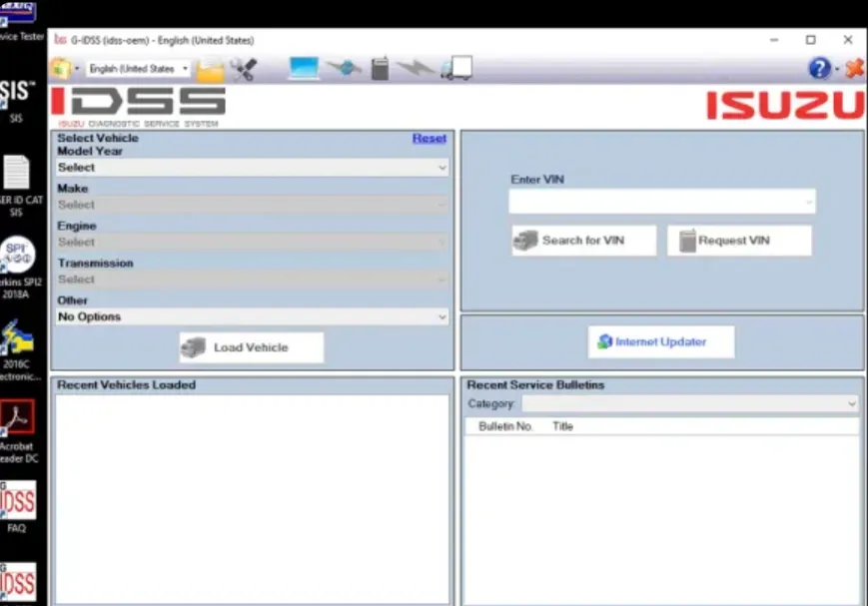Click the lightning bolt icon in toolbar

415,69
